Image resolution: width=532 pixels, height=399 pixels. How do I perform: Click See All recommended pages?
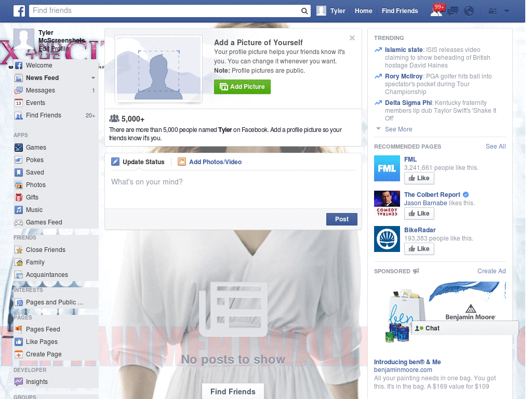[495, 146]
